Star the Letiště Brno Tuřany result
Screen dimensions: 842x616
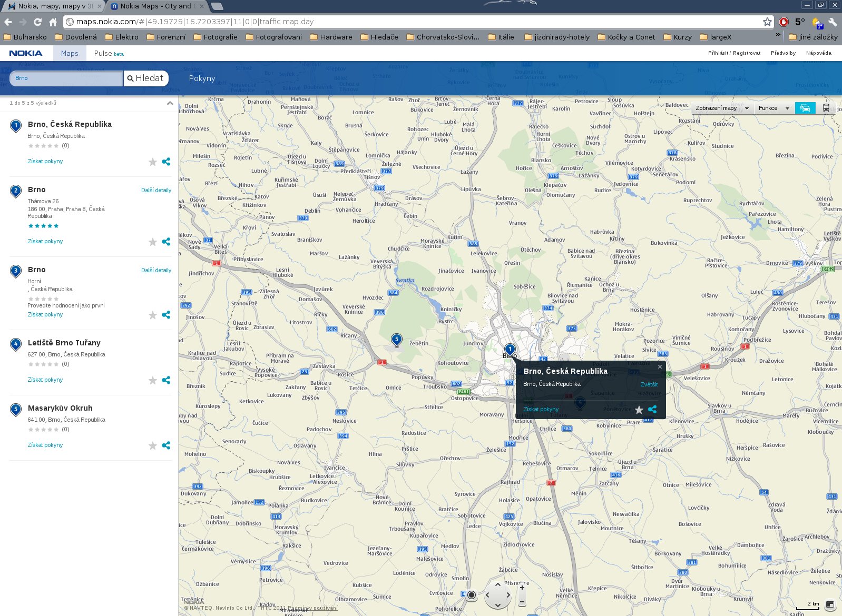coord(153,380)
